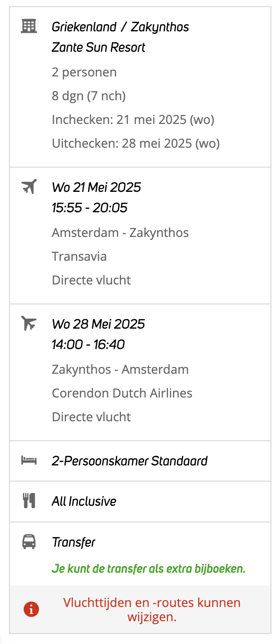Image resolution: width=280 pixels, height=644 pixels.
Task: Click the Griekenland / Zakynthos destination heading
Action: coord(121,27)
